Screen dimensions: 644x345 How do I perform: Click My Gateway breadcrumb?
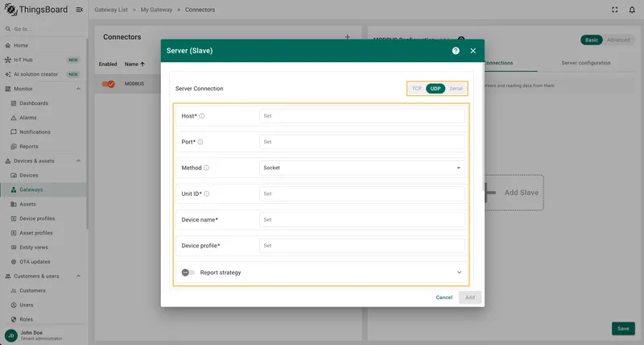coord(156,10)
